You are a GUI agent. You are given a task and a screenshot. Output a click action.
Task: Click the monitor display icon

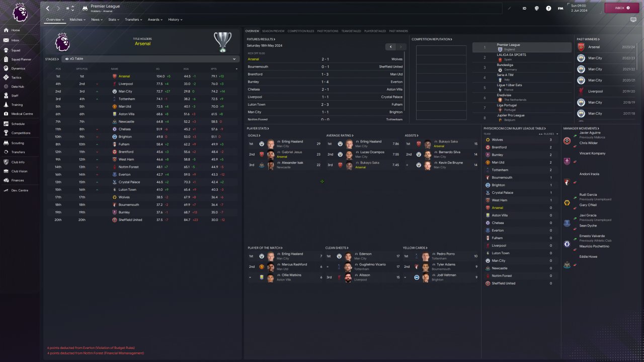tap(633, 20)
